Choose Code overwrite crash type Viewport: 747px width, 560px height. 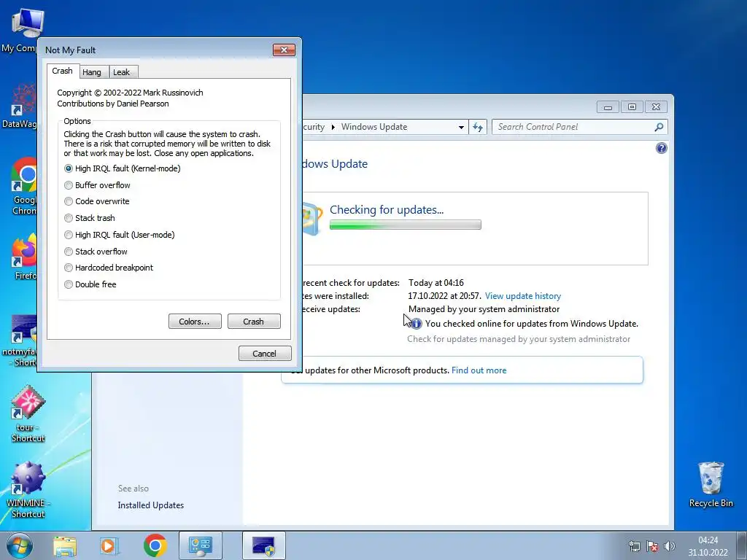tap(97, 201)
